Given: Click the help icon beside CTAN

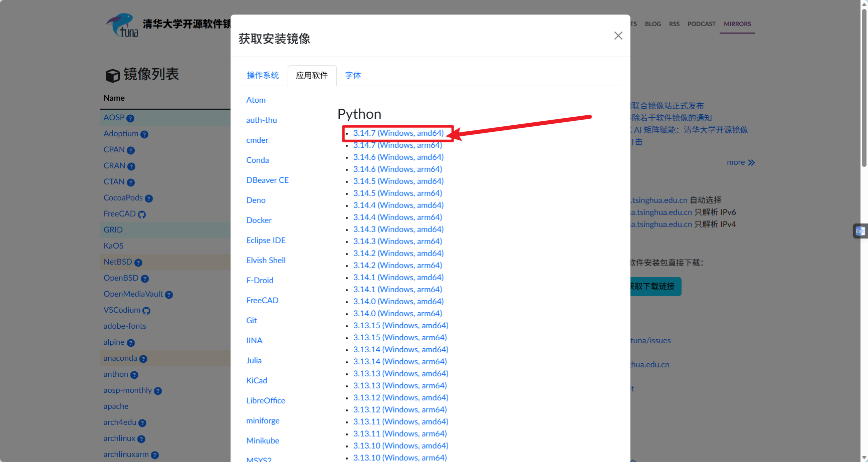Looking at the screenshot, I should tap(131, 182).
